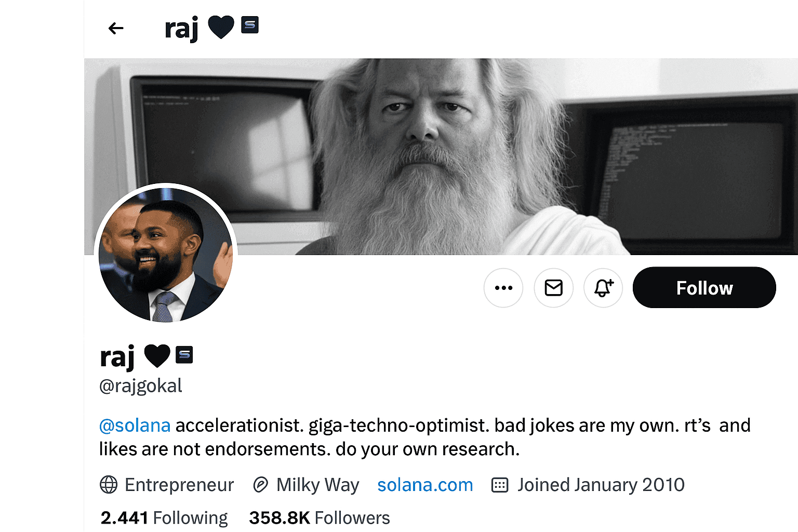The width and height of the screenshot is (798, 532).
Task: Visit the solana.com website link
Action: [x=425, y=485]
